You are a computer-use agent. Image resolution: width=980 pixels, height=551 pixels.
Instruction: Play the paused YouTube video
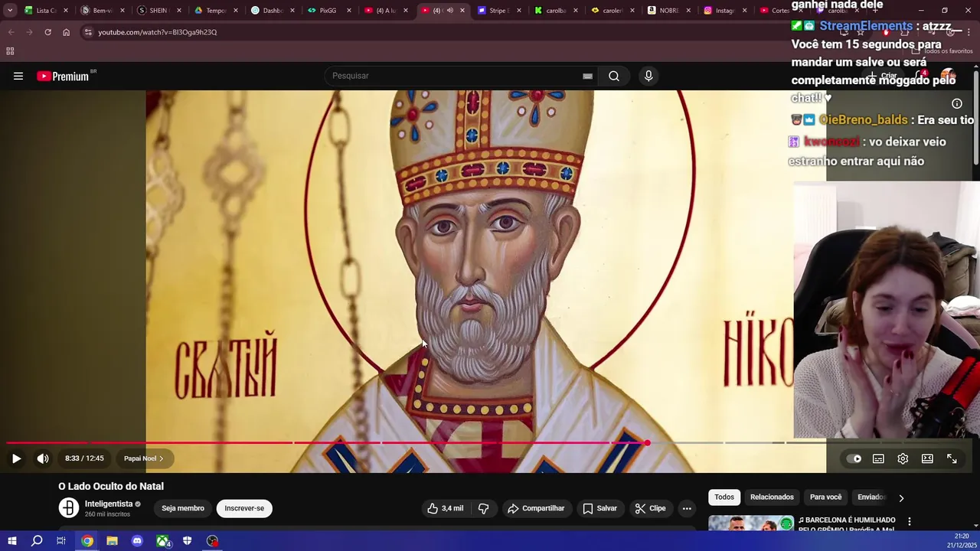point(16,458)
